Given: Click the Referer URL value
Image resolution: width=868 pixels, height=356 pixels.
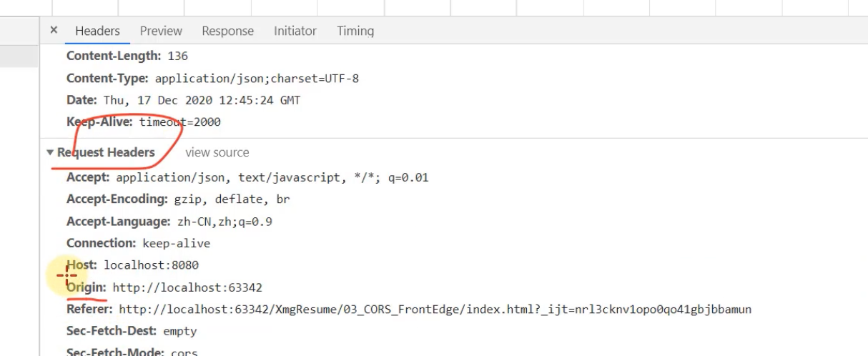Looking at the screenshot, I should click(x=435, y=310).
